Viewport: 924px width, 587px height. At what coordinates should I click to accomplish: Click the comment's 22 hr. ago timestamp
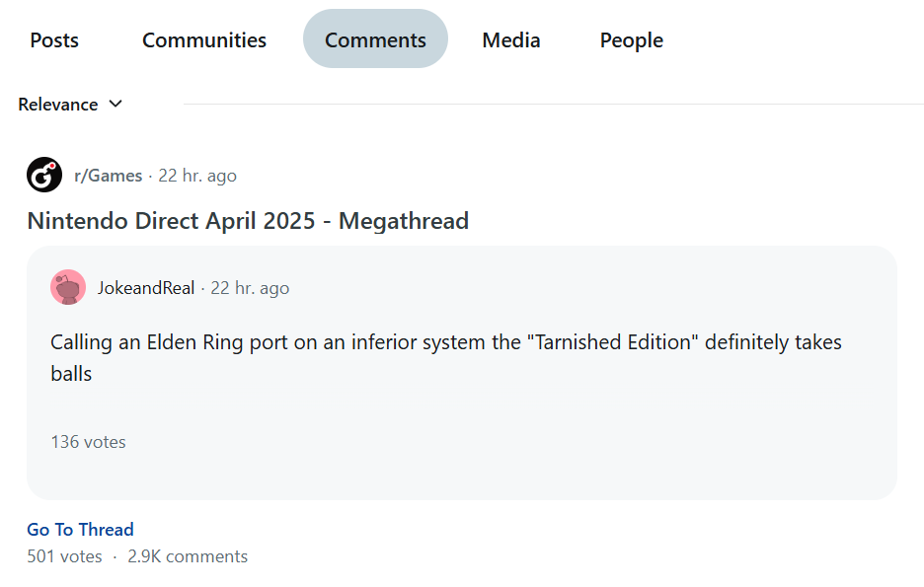click(x=250, y=288)
